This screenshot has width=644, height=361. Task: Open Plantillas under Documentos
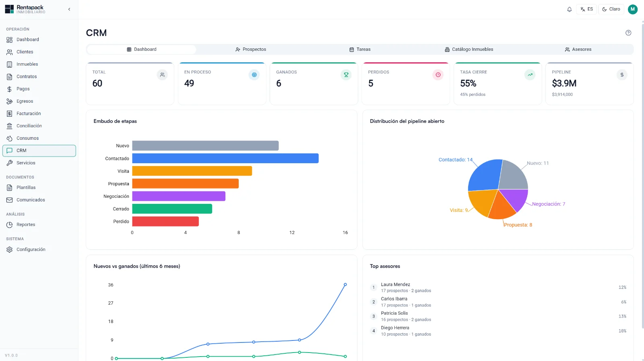(x=39, y=188)
